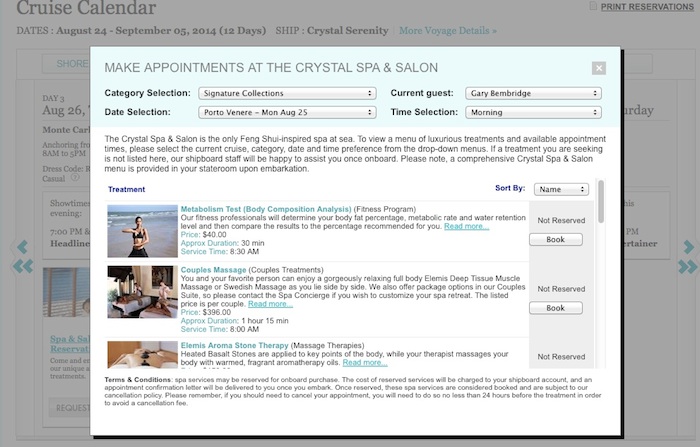
Task: Click the Print Reservations link
Action: pos(647,7)
